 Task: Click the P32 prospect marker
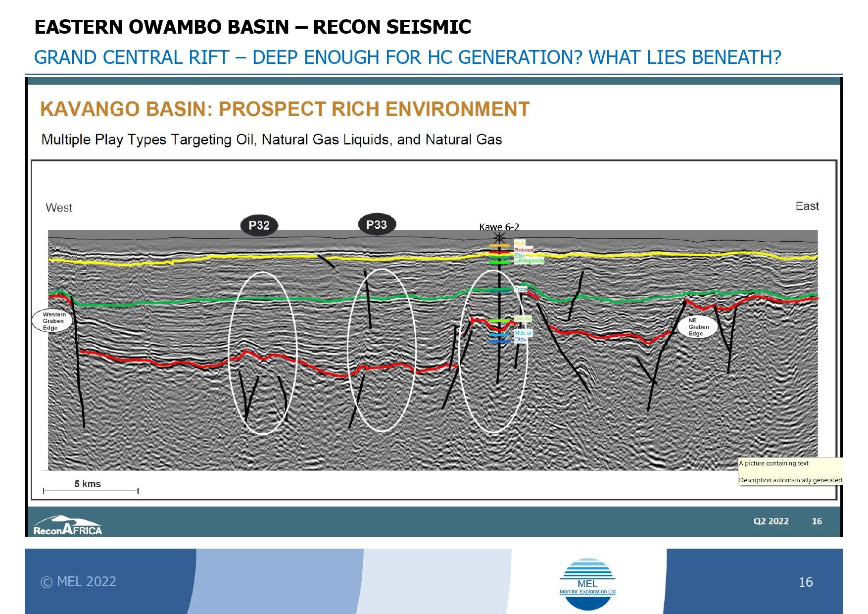coord(259,226)
